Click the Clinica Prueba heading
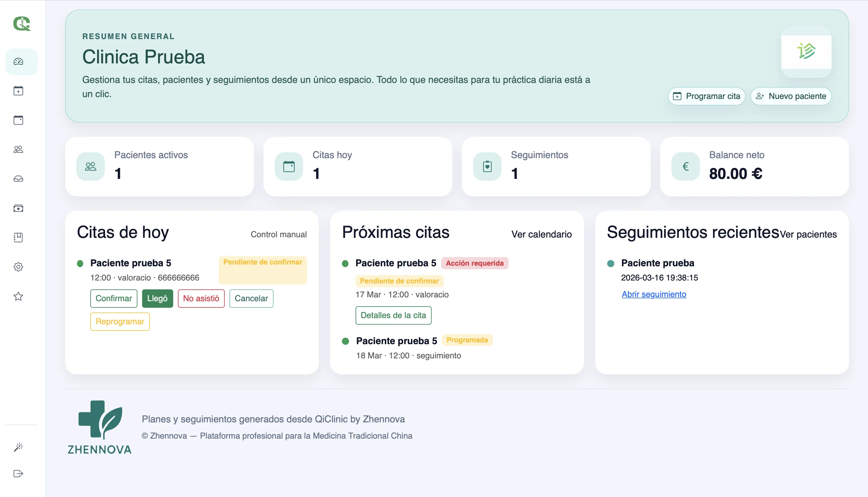 [x=144, y=57]
